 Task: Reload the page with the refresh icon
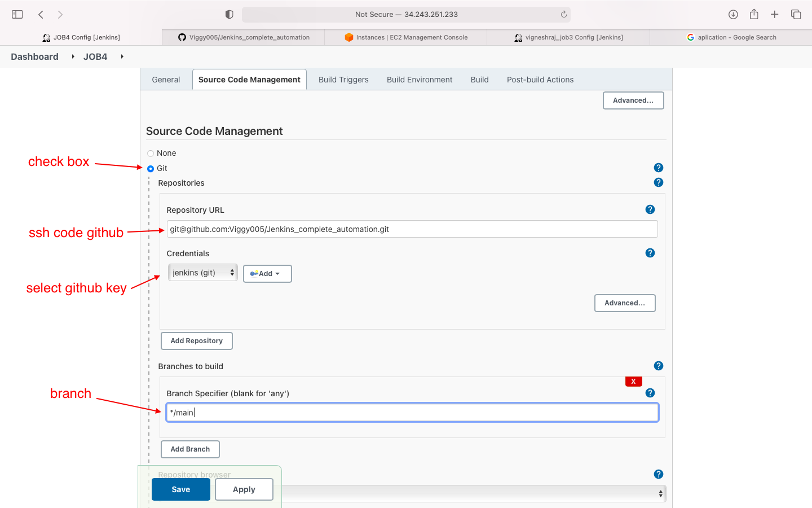click(x=563, y=15)
